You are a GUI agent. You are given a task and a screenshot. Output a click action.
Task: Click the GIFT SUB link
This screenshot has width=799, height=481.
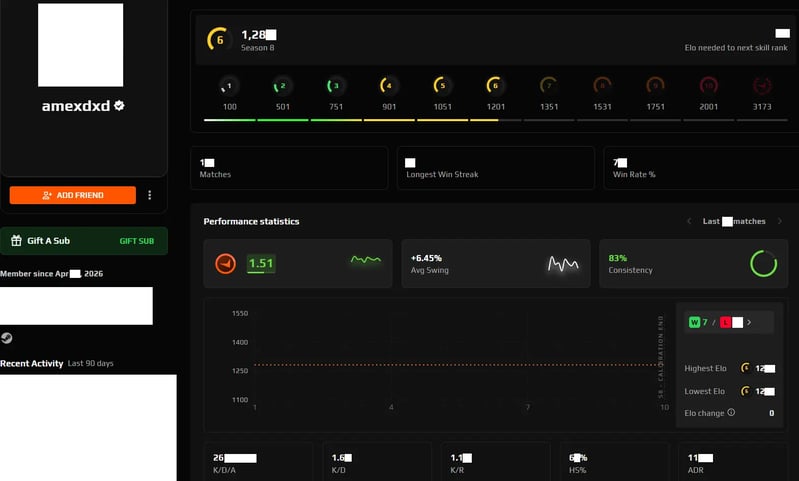click(x=137, y=241)
